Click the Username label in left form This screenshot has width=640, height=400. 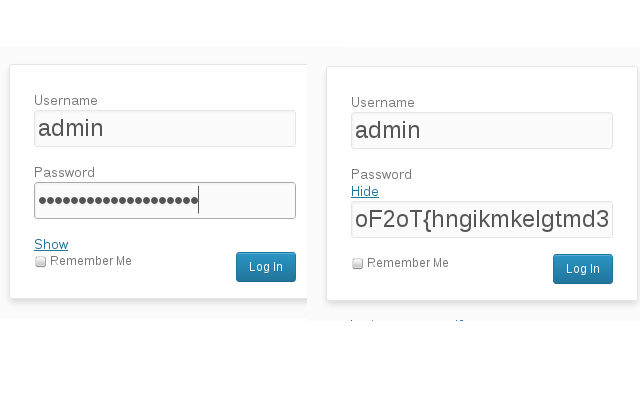click(x=66, y=100)
